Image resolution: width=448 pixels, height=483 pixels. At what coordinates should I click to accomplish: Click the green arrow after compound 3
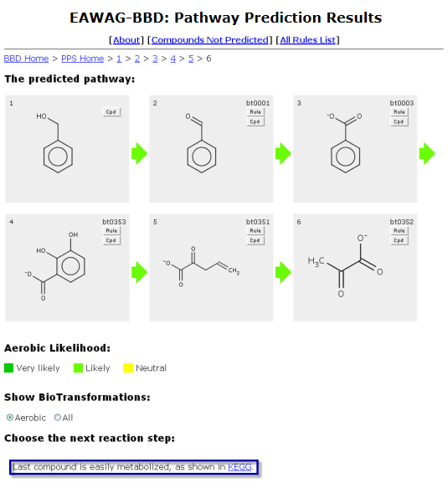(x=427, y=153)
